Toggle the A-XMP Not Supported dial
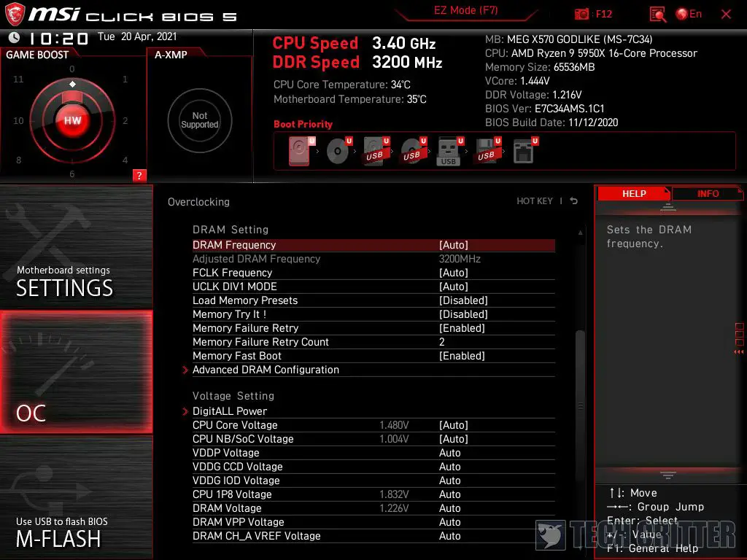747x560 pixels. tap(200, 120)
